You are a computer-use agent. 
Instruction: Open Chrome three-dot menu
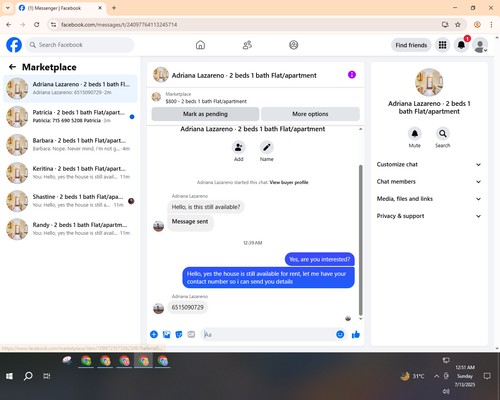[491, 25]
